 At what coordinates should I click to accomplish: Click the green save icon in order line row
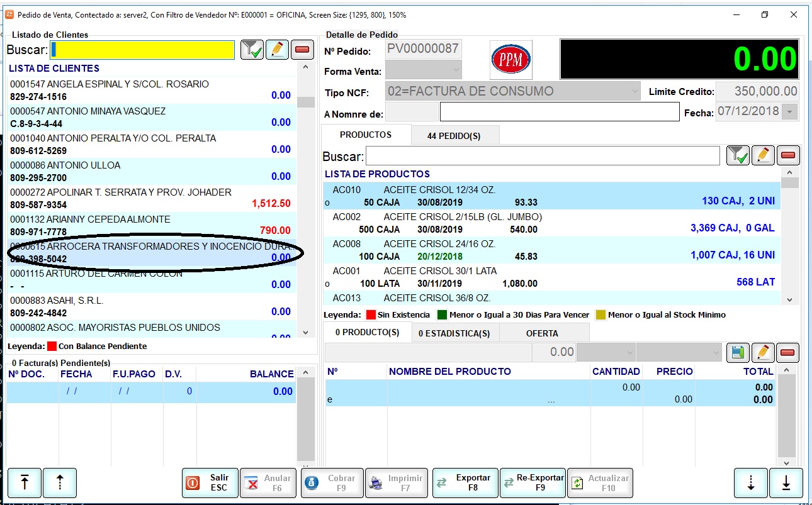tap(738, 352)
